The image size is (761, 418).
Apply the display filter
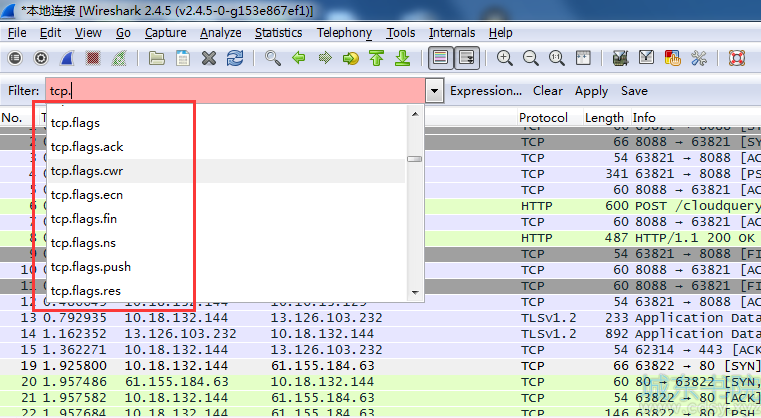(x=591, y=91)
